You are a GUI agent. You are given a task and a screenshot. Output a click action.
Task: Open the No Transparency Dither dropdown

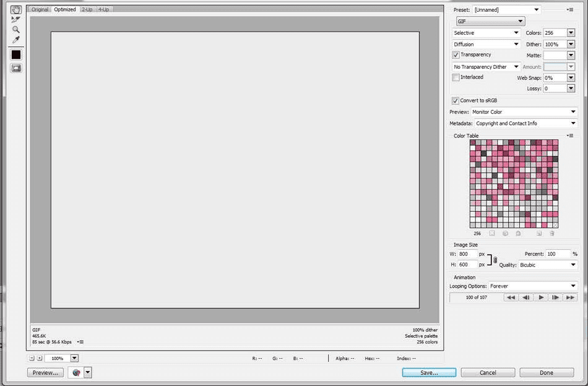point(486,67)
